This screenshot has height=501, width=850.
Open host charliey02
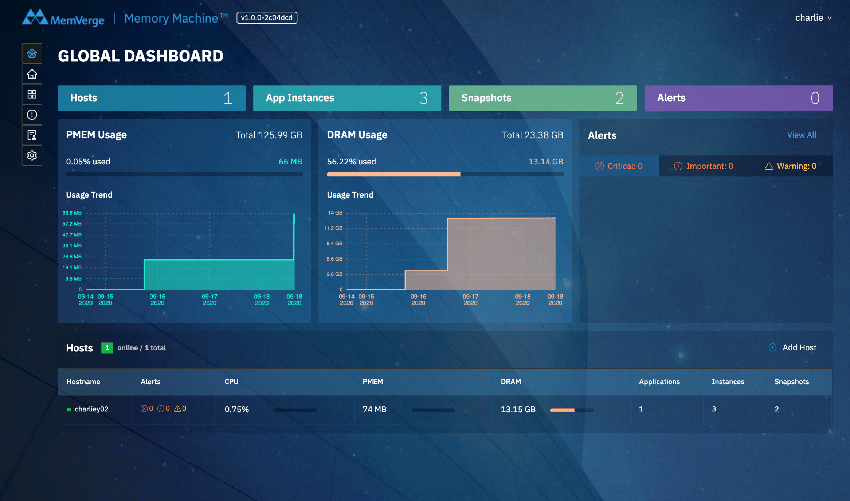tap(91, 409)
